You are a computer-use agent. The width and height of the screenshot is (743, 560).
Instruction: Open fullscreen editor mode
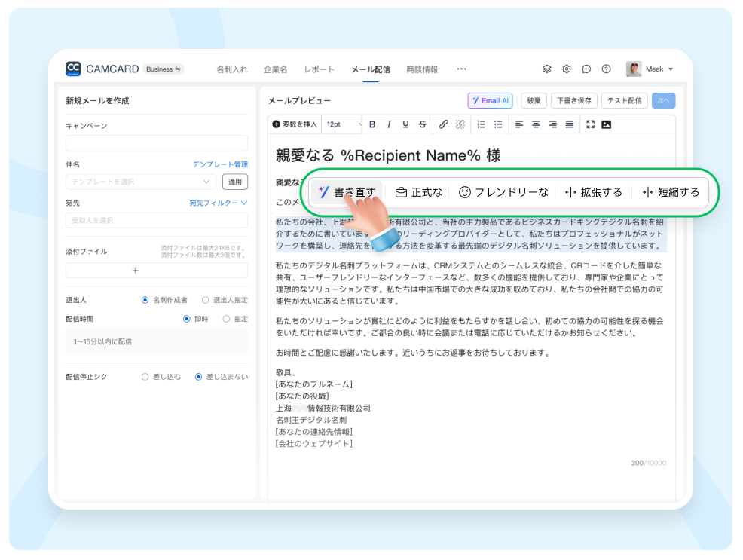point(591,124)
